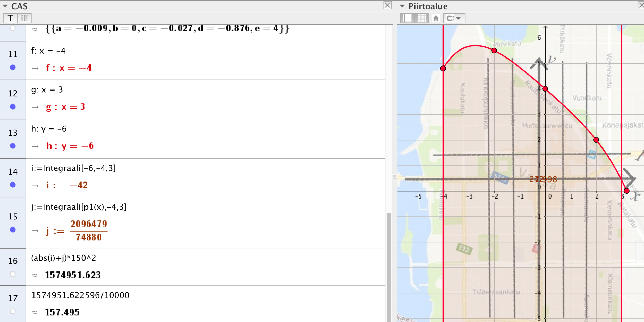Expand the Piirtoalue panel title arrow
The height and width of the screenshot is (322, 644).
402,6
